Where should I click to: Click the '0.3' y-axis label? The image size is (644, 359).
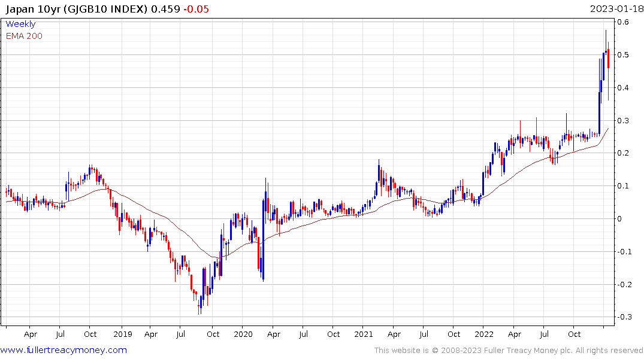(623, 121)
